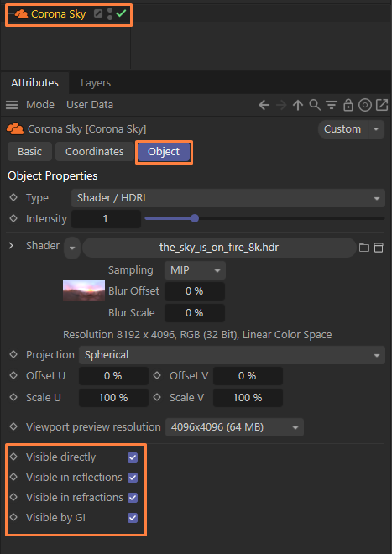392x554 pixels.
Task: Click the keyframe diamond beside Scale U
Action: point(13,397)
